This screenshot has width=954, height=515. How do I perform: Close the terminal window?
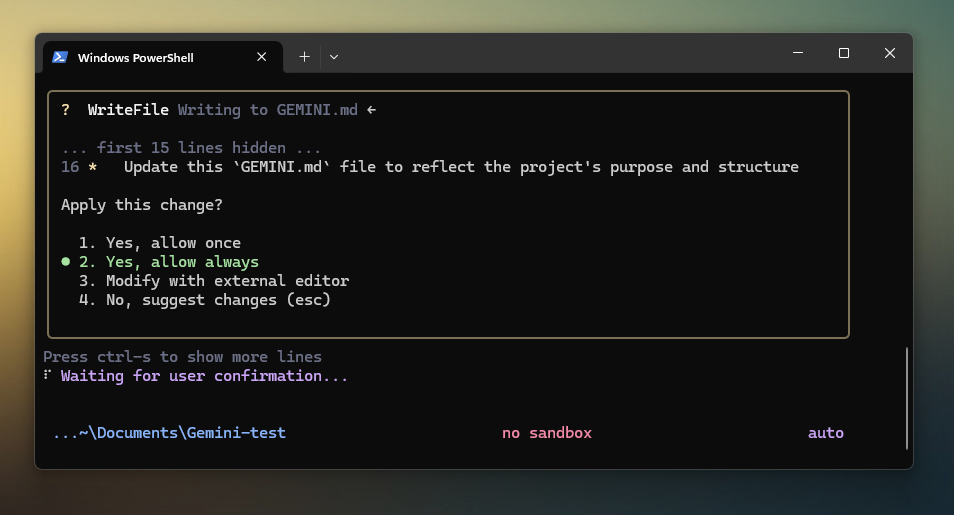[x=890, y=53]
